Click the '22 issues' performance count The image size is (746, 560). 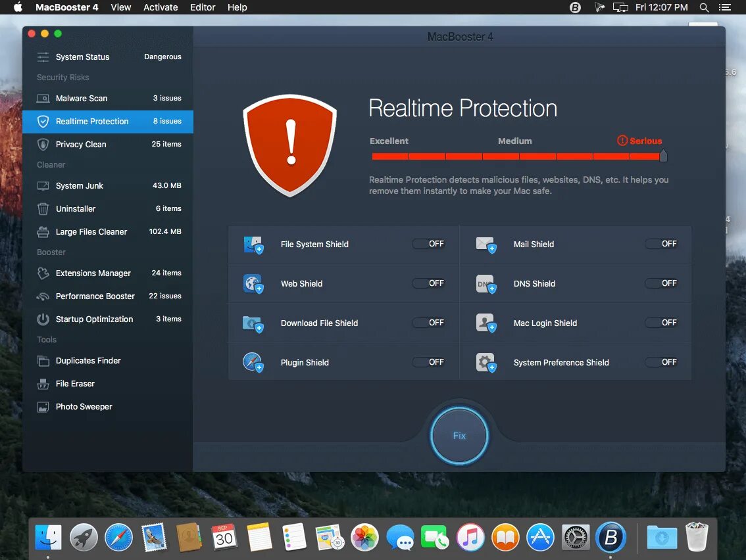click(x=165, y=296)
